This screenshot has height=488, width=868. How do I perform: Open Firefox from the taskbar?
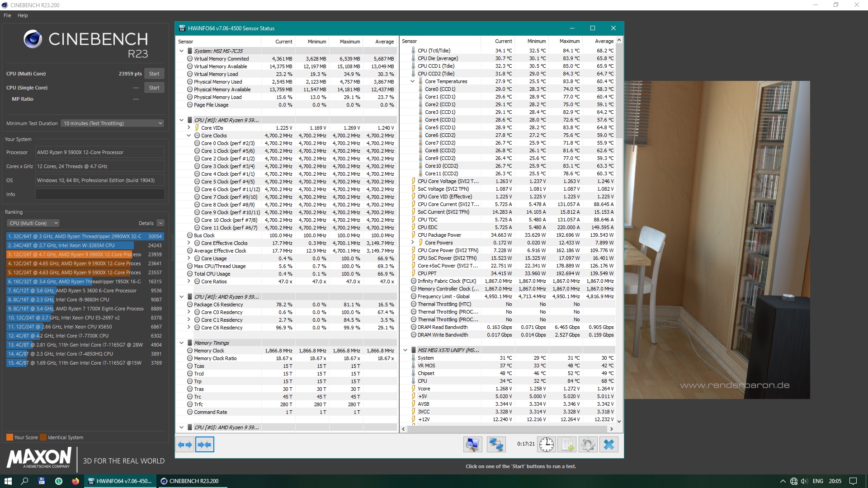(75, 481)
